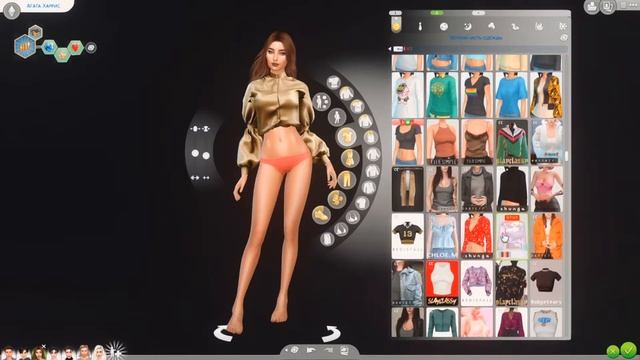The image size is (640, 360).
Task: Pick the plain blue T-shirt
Action: [x=511, y=95]
